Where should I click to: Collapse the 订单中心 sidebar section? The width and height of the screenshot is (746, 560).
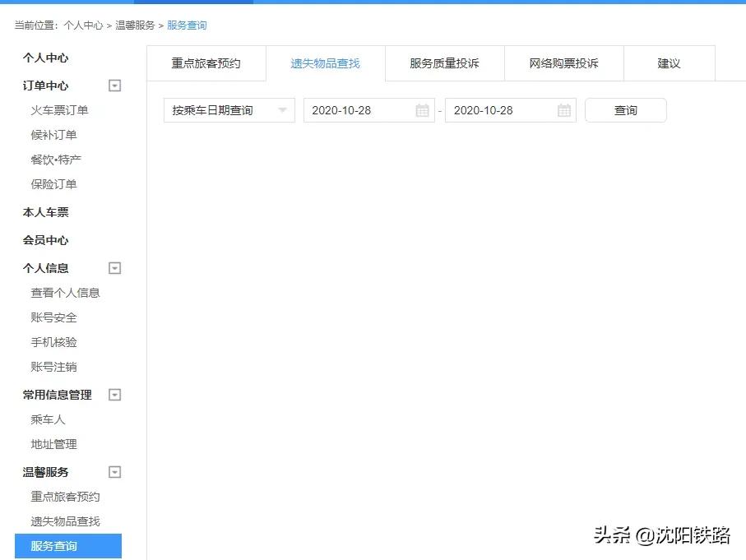[x=114, y=85]
